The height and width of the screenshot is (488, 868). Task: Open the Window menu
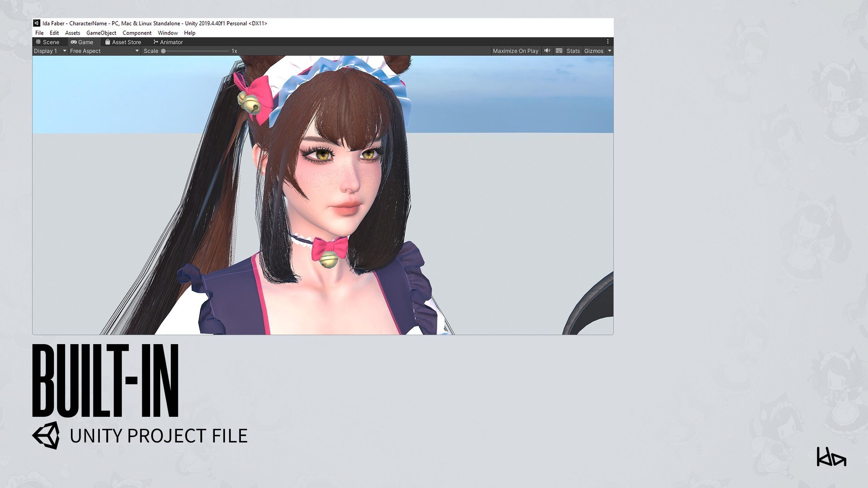point(168,33)
